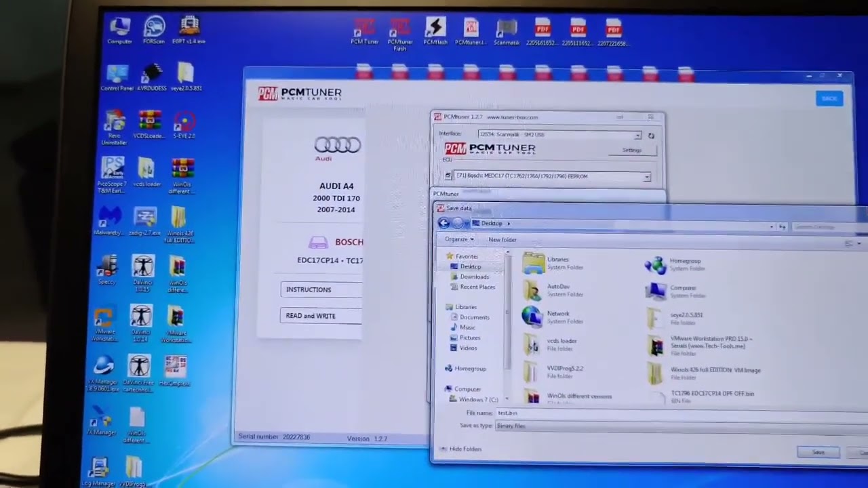Open Scanmatik desktop shortcut
The height and width of the screenshot is (488, 868).
click(507, 31)
